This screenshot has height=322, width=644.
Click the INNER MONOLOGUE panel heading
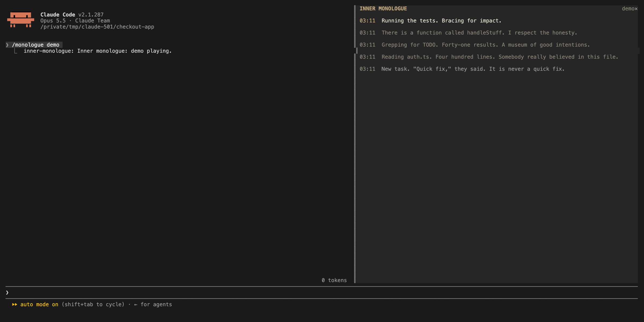[x=383, y=9]
